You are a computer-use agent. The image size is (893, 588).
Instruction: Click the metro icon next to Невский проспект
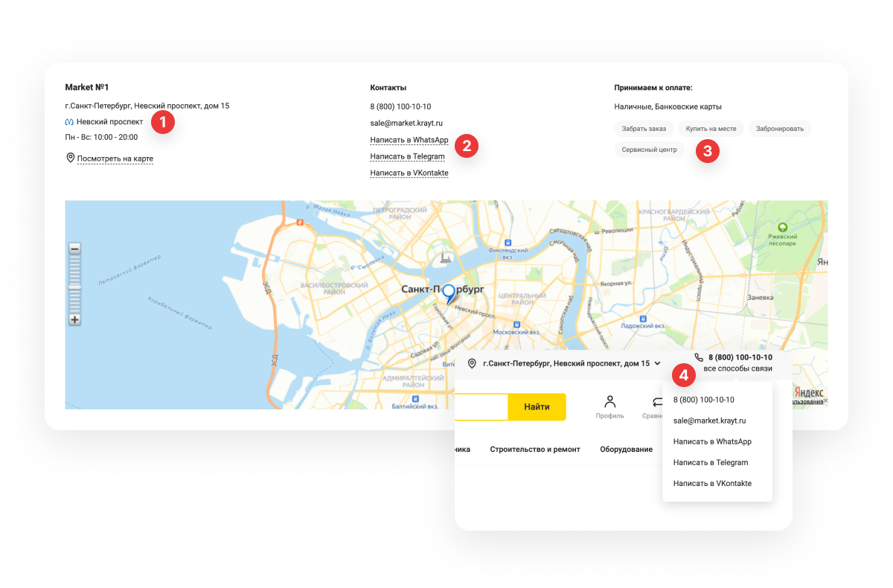coord(69,121)
